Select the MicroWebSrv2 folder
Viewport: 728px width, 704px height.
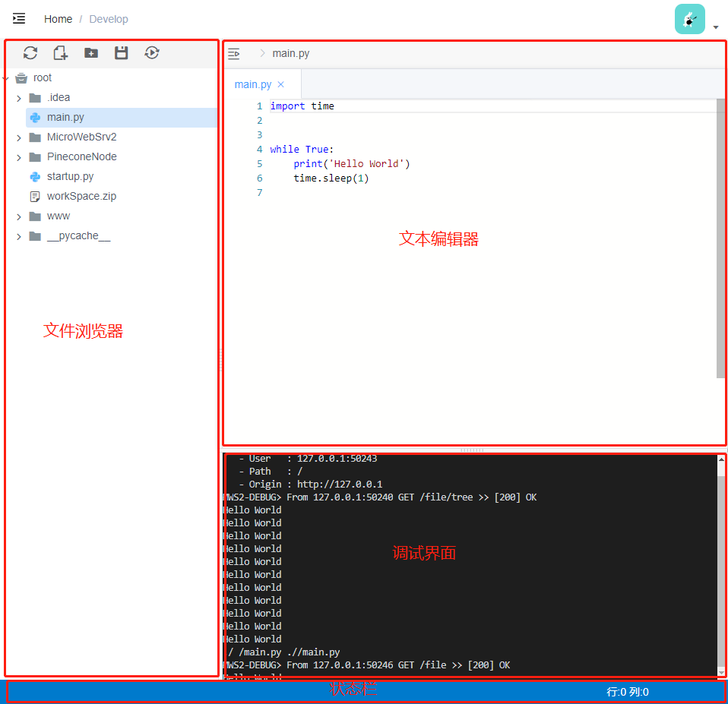tap(82, 137)
